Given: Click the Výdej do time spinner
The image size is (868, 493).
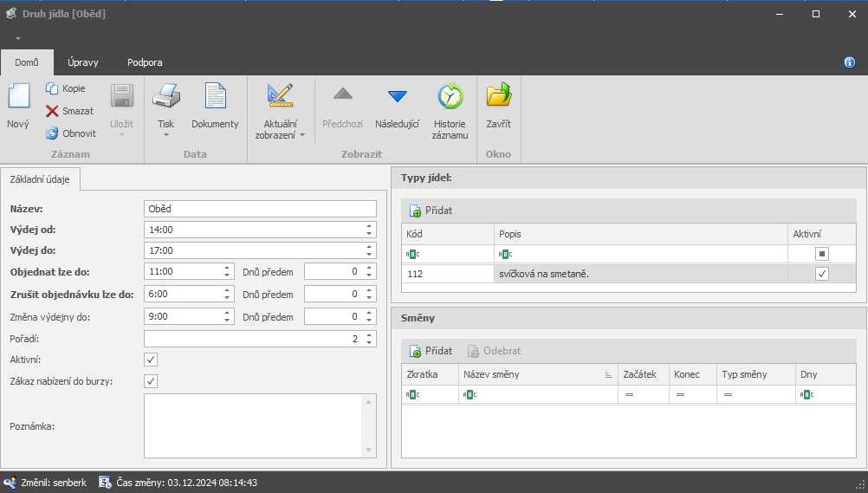Looking at the screenshot, I should (x=369, y=250).
